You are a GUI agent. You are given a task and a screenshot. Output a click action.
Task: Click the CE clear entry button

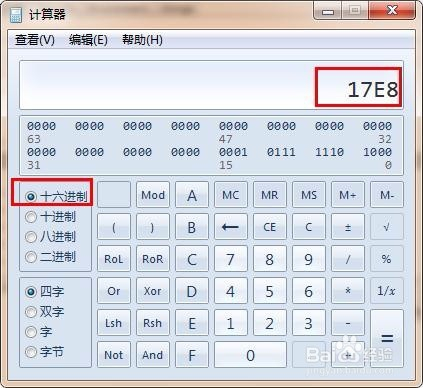(x=270, y=227)
